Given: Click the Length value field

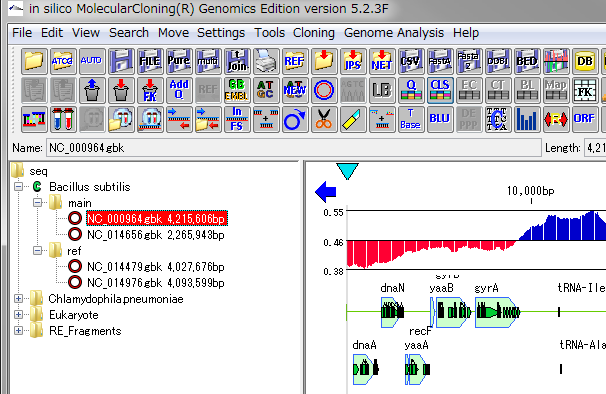Looking at the screenshot, I should pyautogui.click(x=595, y=148).
